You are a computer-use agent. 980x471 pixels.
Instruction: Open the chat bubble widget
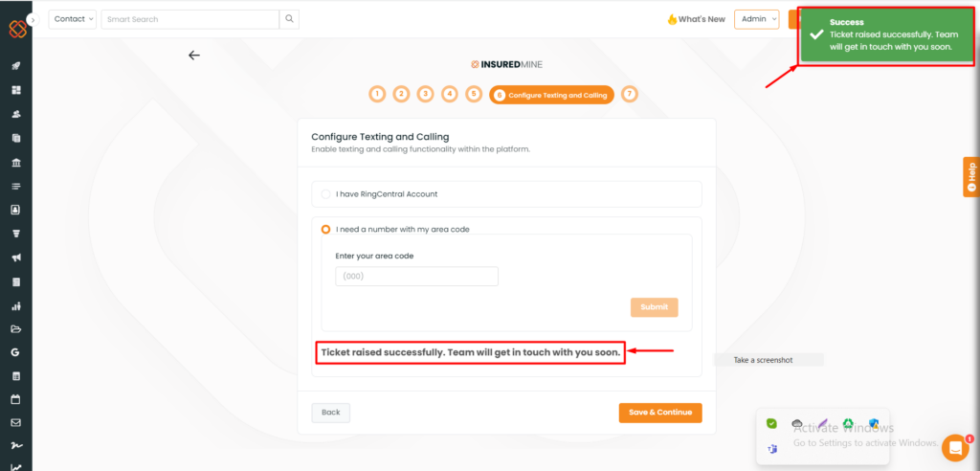pos(955,447)
